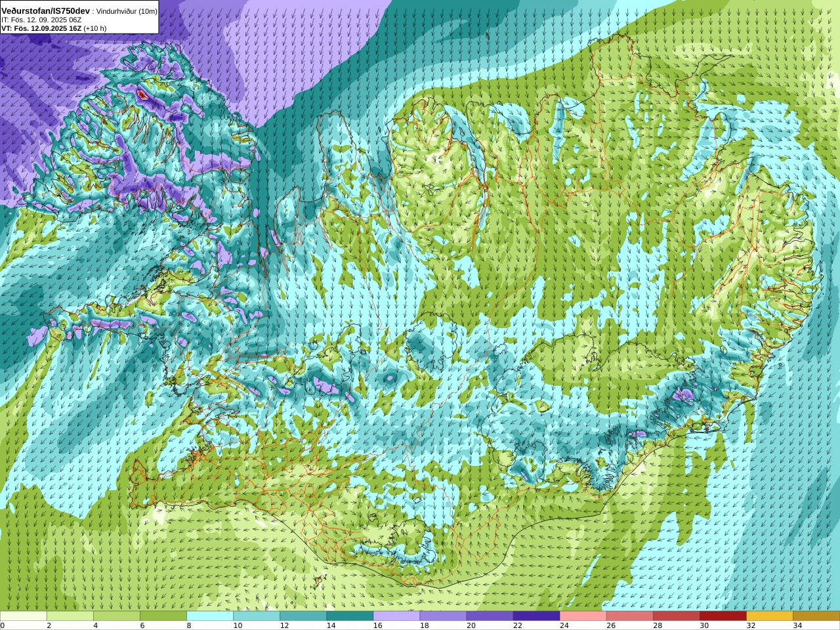Click the salmon 26–28 legend swatch
This screenshot has height=630, width=840.
tap(629, 616)
